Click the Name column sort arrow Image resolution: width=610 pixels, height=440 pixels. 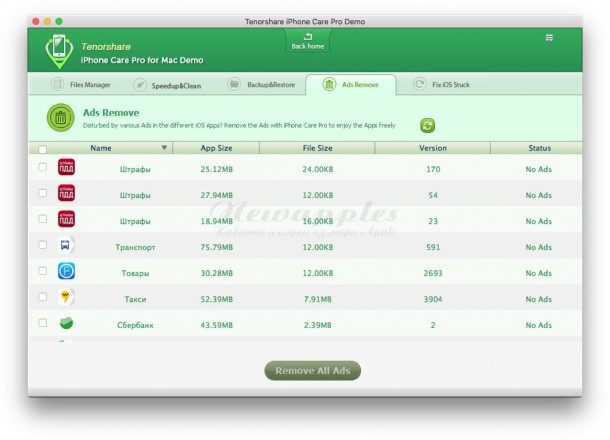162,148
